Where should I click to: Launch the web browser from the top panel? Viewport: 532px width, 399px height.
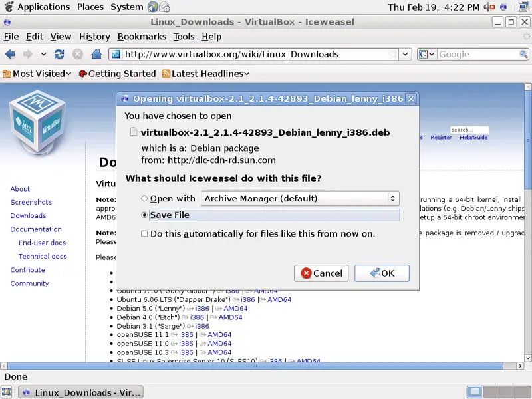click(x=153, y=7)
